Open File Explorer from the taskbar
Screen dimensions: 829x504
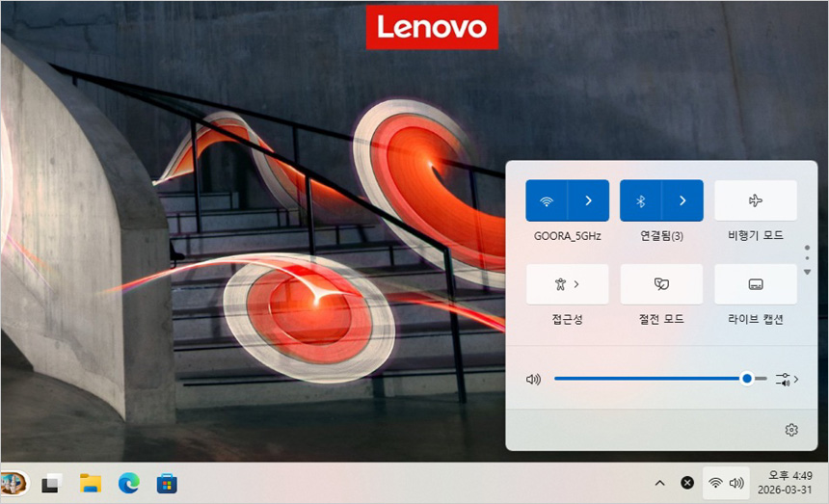[x=91, y=483]
